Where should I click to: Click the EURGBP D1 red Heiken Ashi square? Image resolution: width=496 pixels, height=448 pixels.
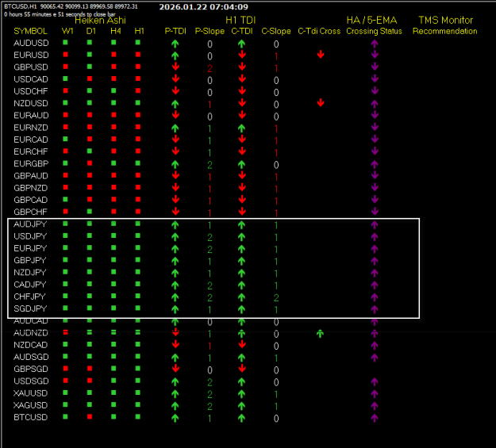[x=90, y=163]
